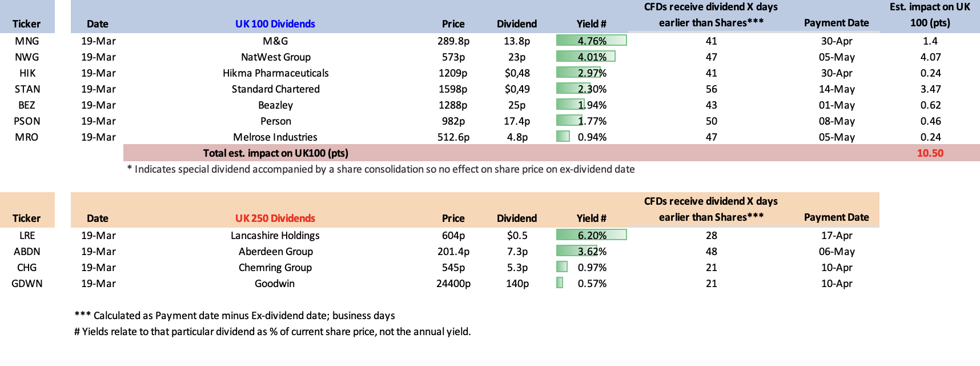Click the UK 250 Dividends heading link
This screenshot has width=980, height=366.
275,218
